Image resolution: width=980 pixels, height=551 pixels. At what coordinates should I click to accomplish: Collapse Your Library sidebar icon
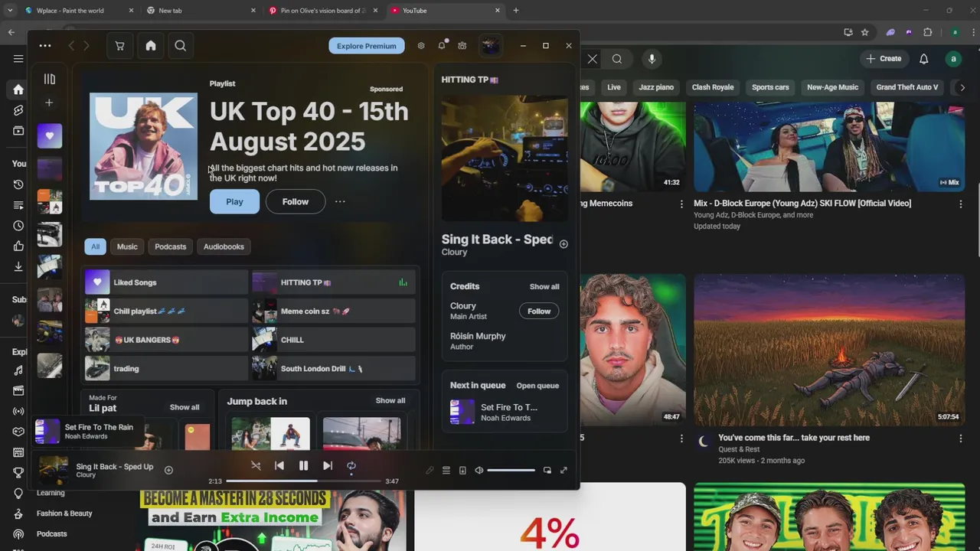tap(50, 79)
